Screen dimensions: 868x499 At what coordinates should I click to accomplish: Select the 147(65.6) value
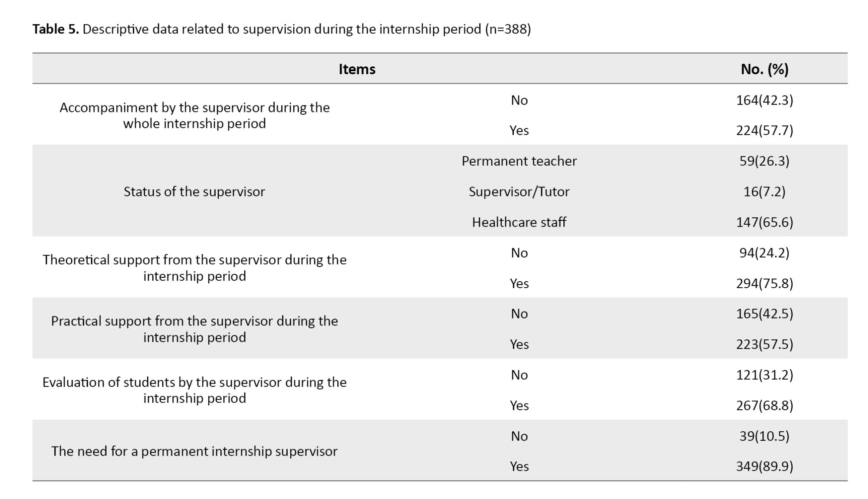click(764, 222)
